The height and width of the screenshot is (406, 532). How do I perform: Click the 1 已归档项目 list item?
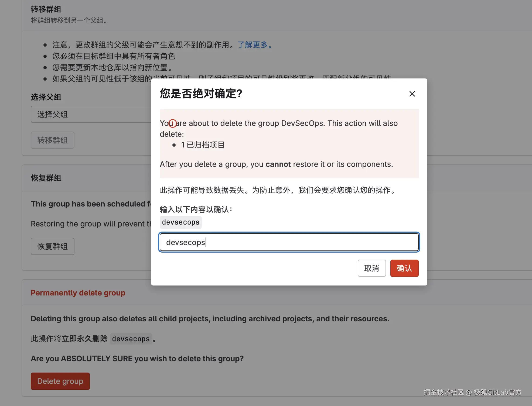point(203,145)
